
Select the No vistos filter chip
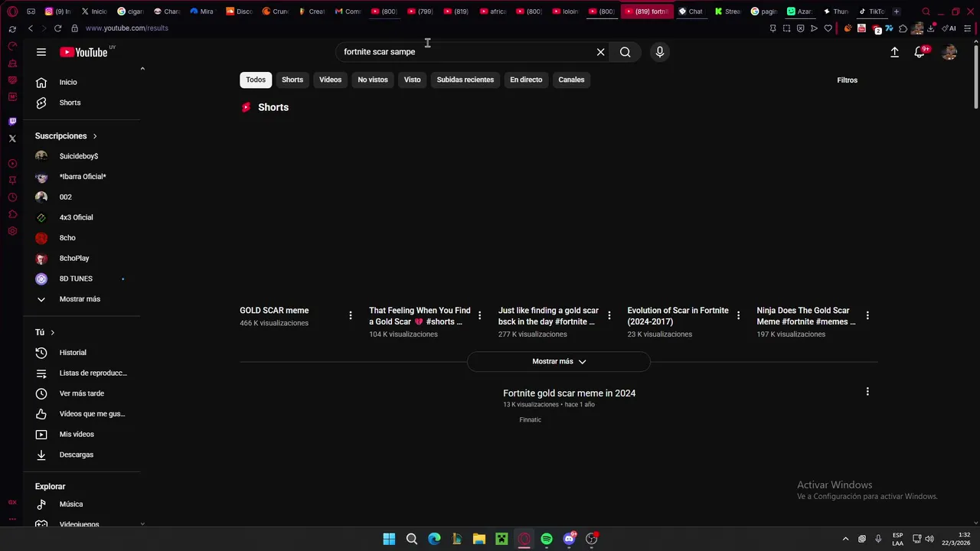(373, 80)
